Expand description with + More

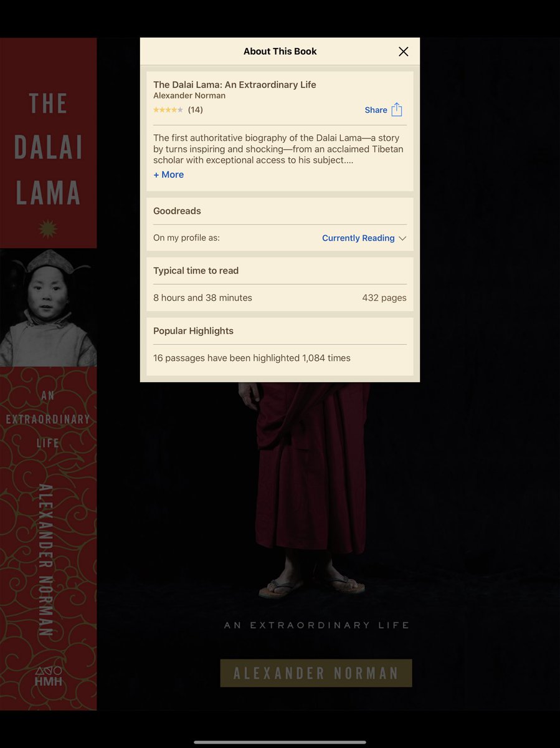[x=168, y=175]
